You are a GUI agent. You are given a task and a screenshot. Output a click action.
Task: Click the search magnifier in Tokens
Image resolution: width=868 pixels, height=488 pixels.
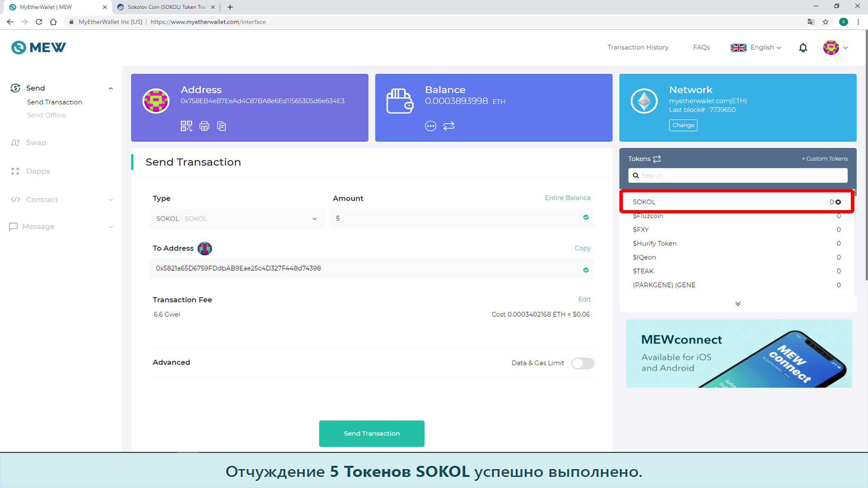point(636,175)
